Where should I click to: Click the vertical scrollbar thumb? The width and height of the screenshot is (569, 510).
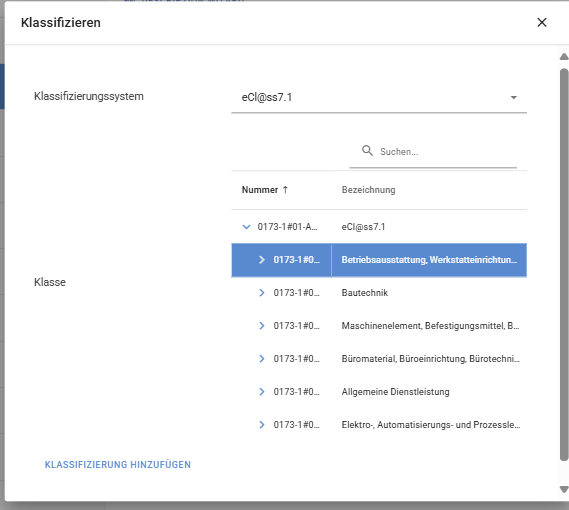tap(564, 265)
